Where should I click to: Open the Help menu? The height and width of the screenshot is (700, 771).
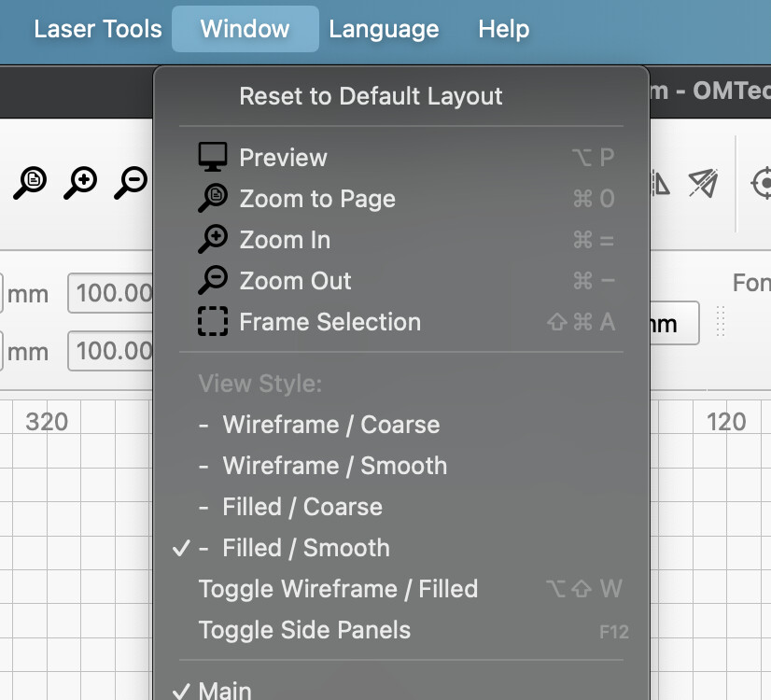coord(504,29)
